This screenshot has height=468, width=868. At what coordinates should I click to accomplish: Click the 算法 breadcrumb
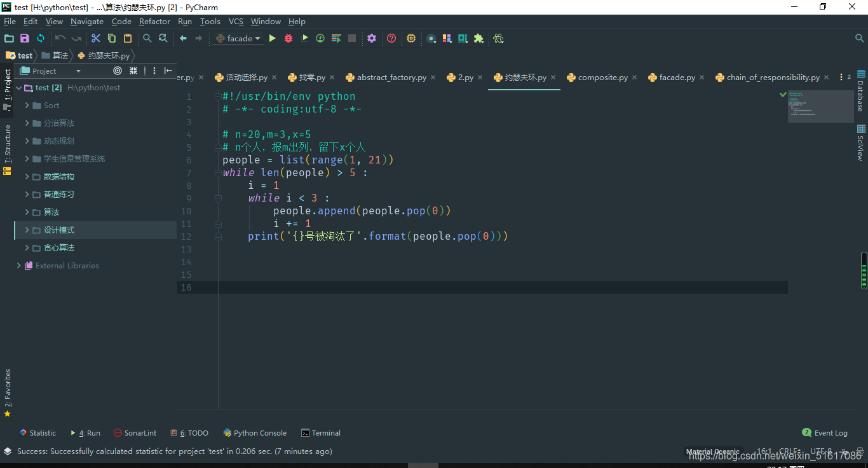[55, 56]
